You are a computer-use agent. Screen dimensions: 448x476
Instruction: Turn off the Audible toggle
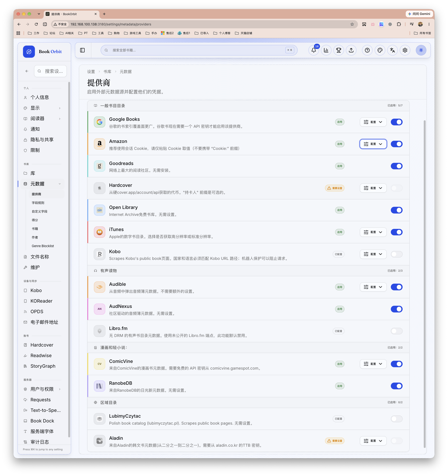[x=397, y=287]
